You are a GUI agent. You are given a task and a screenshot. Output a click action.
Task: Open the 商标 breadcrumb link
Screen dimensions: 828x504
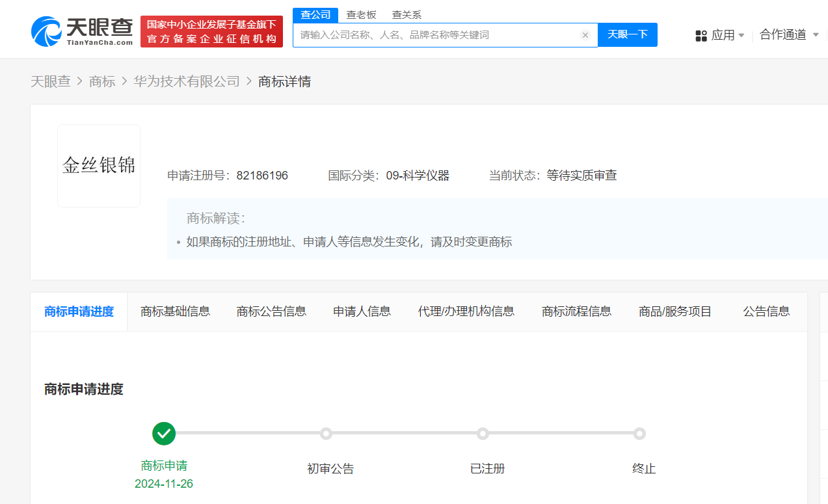click(x=102, y=81)
